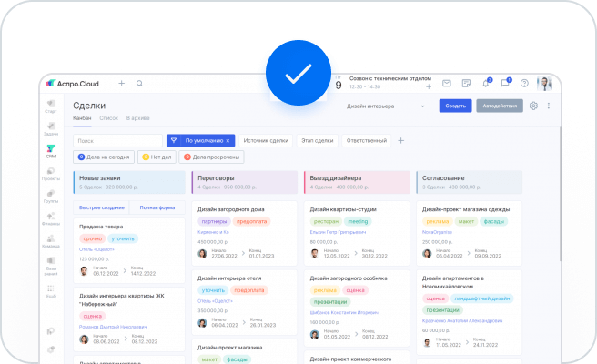Open the Романов Дмитрий Николаевич contact link
The width and height of the screenshot is (597, 364).
(x=113, y=327)
